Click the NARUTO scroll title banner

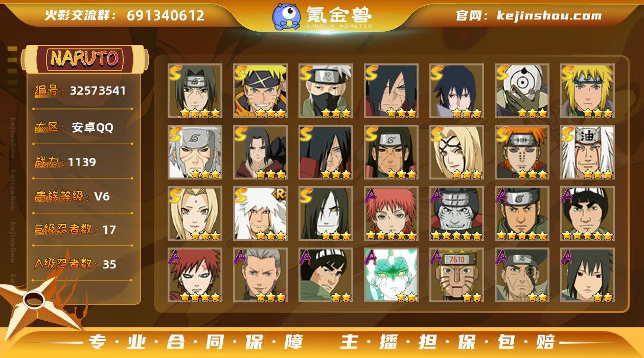coord(85,58)
